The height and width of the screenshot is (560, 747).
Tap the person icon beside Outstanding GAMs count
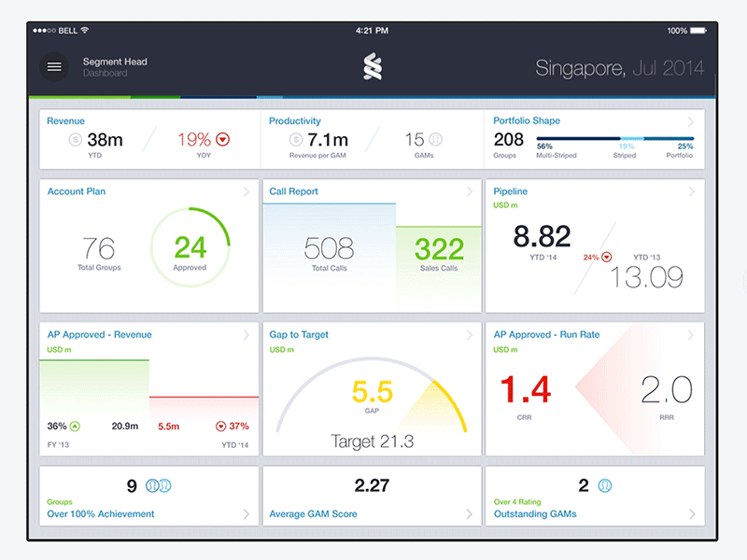coord(604,485)
